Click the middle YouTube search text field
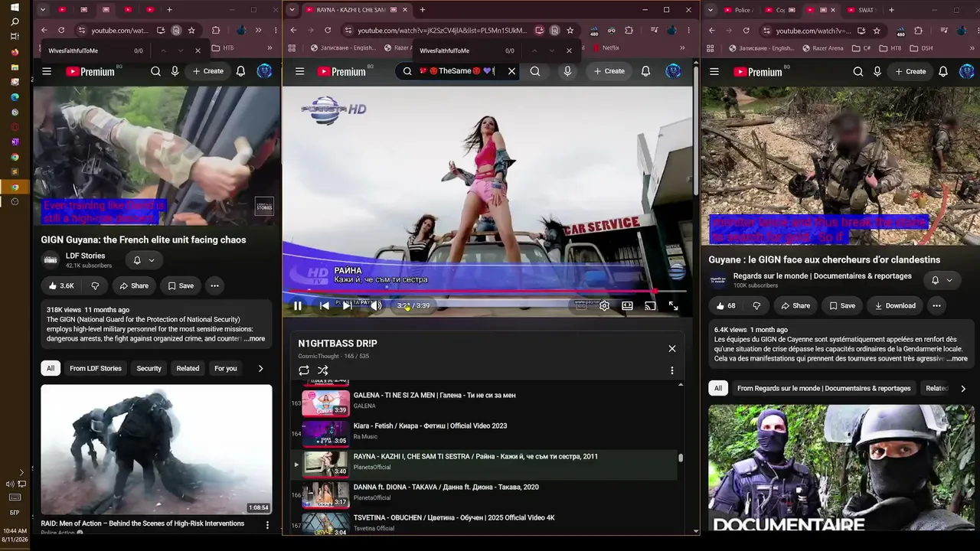The width and height of the screenshot is (980, 551). [457, 71]
